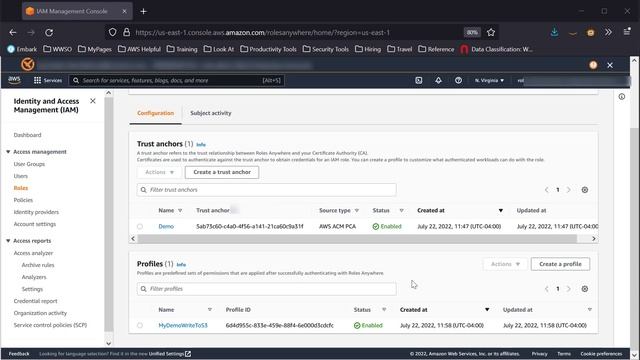Go to previous profiles page
Viewport: 640px width, 360px height.
tap(547, 289)
